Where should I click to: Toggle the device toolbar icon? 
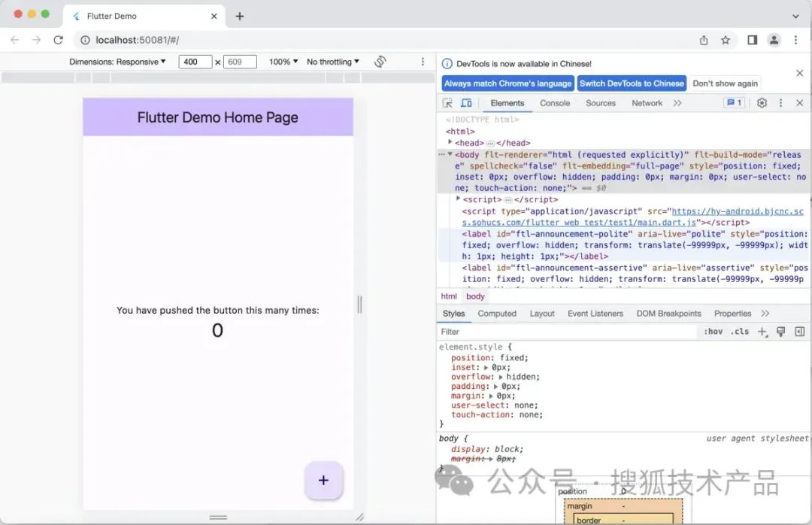466,103
